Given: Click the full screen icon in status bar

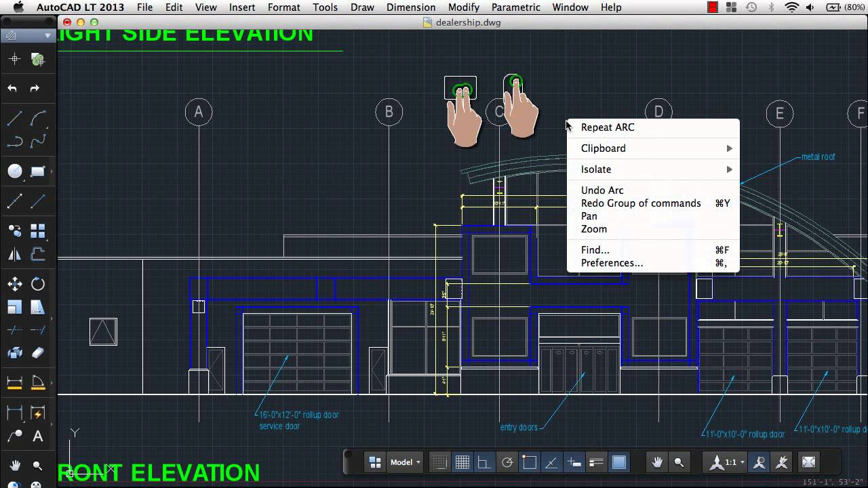Looking at the screenshot, I should [x=808, y=462].
